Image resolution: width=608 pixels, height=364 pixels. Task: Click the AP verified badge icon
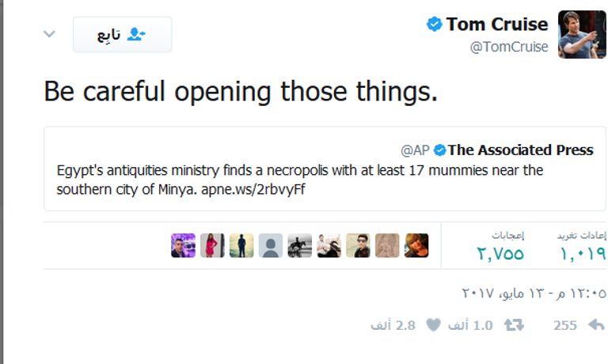[x=439, y=150]
